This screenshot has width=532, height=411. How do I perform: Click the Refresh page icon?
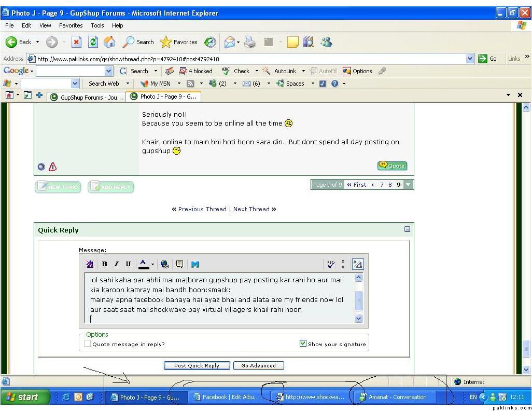click(93, 42)
